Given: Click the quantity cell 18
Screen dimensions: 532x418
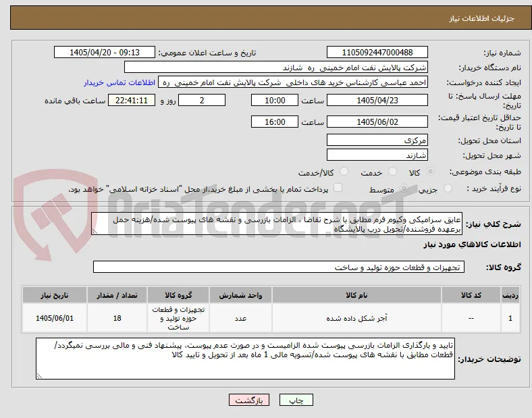Looking at the screenshot, I should click(117, 318).
